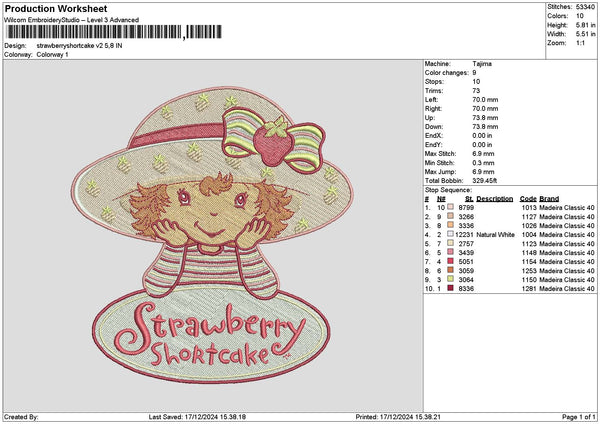Click 'Wilcom EmbroideryStudio – Level 3 Advanced' text
The width and height of the screenshot is (600, 424).
click(x=72, y=20)
